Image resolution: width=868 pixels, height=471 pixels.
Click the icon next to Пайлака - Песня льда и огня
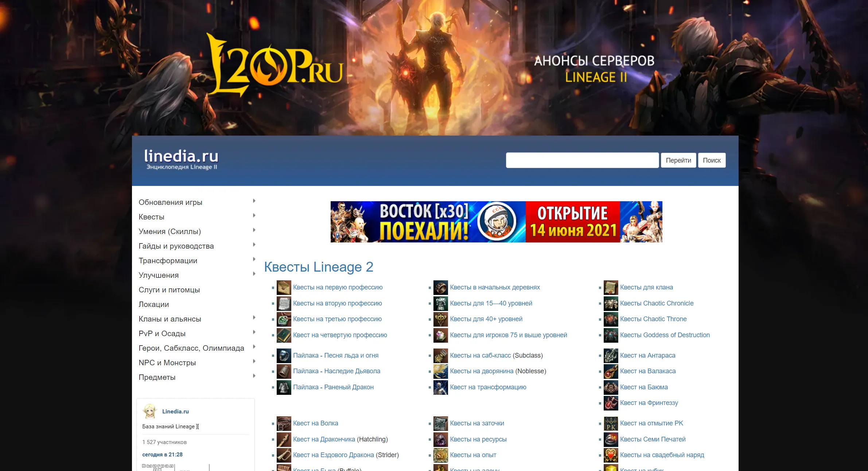[x=284, y=355]
